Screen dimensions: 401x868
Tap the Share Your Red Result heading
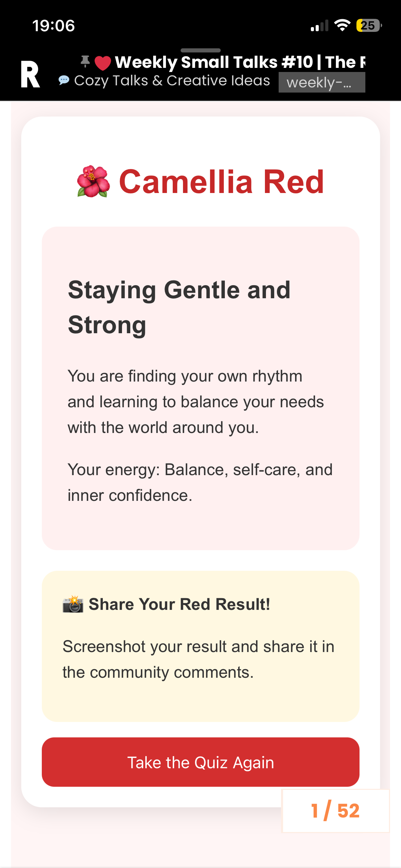click(x=179, y=604)
